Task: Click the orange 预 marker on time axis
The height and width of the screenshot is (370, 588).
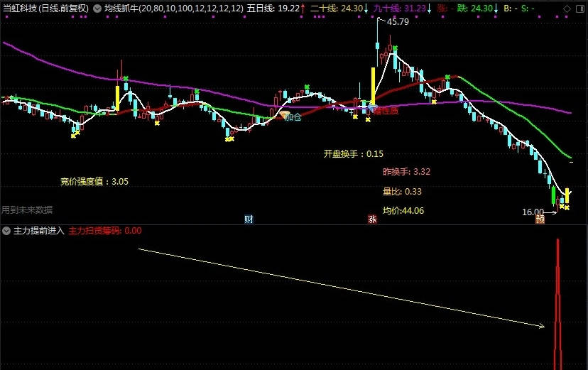Action: click(540, 219)
